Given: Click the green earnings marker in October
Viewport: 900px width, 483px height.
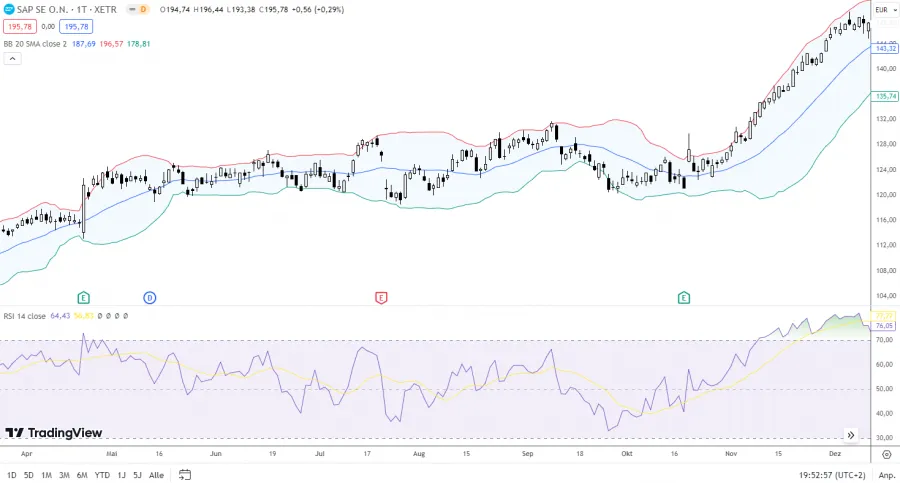Looking at the screenshot, I should [684, 297].
